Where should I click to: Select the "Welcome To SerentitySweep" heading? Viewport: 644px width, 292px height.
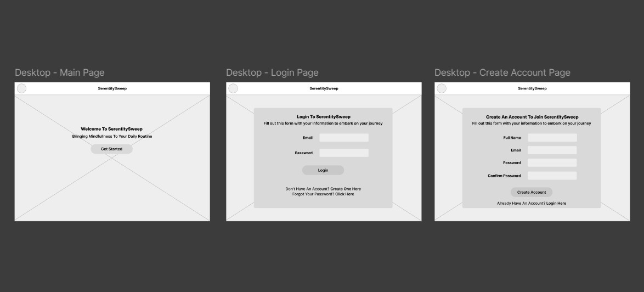tap(111, 130)
